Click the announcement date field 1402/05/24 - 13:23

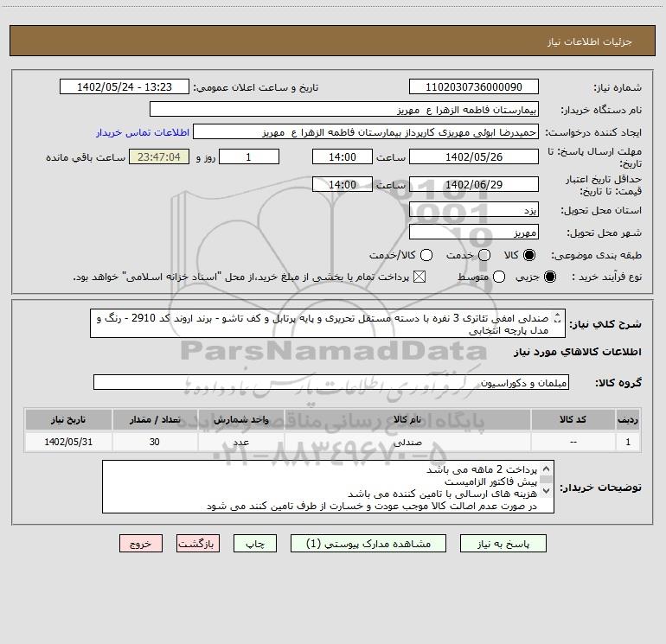click(125, 86)
